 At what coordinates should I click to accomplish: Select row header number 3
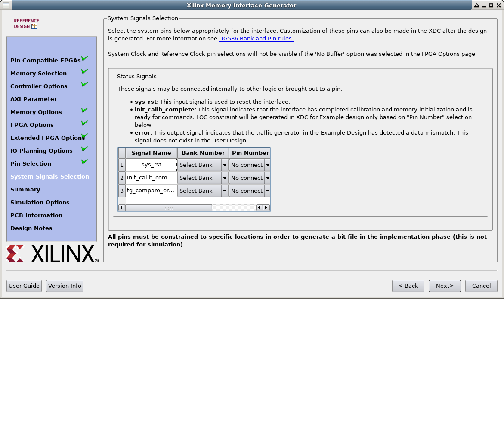(x=122, y=191)
